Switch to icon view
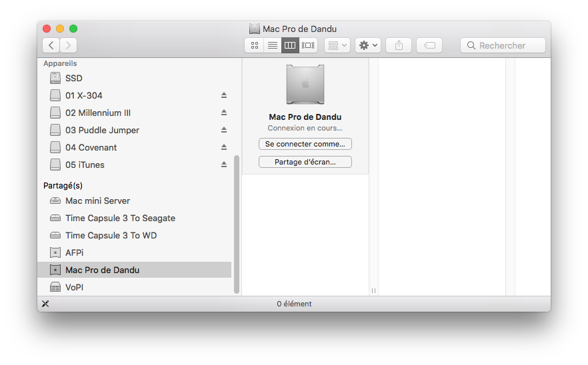 pos(254,45)
